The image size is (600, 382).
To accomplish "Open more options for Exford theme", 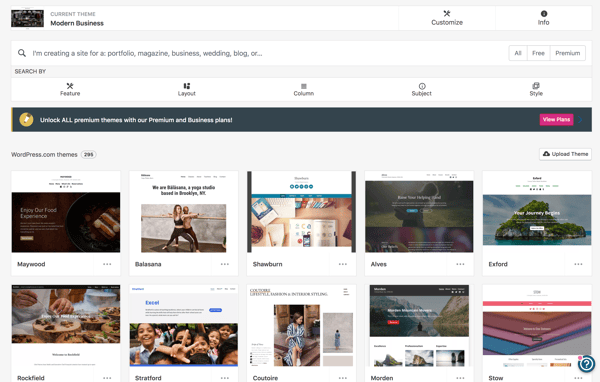I will (x=578, y=264).
